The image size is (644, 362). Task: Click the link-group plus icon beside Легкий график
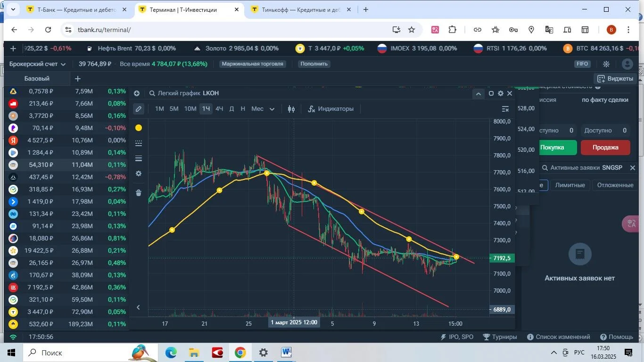(x=137, y=93)
